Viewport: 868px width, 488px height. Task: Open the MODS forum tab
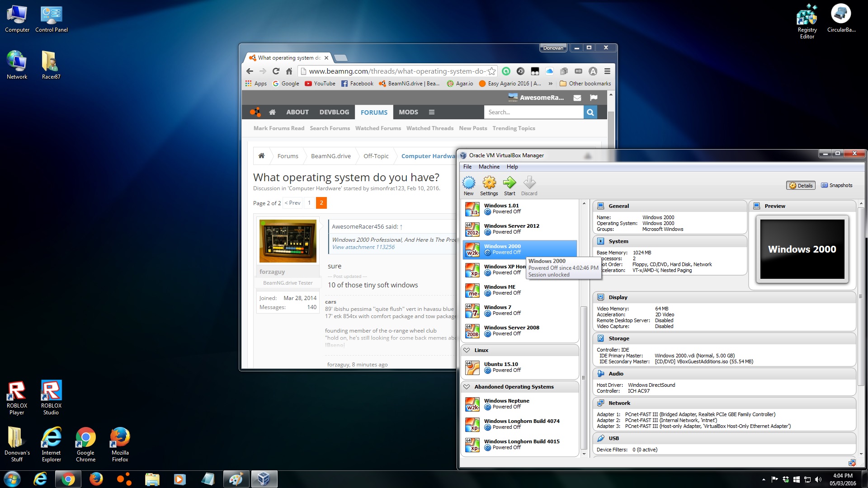tap(408, 112)
